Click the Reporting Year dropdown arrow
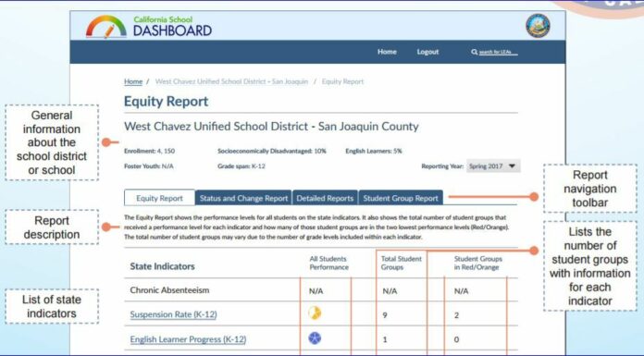This screenshot has height=356, width=644. [x=512, y=166]
